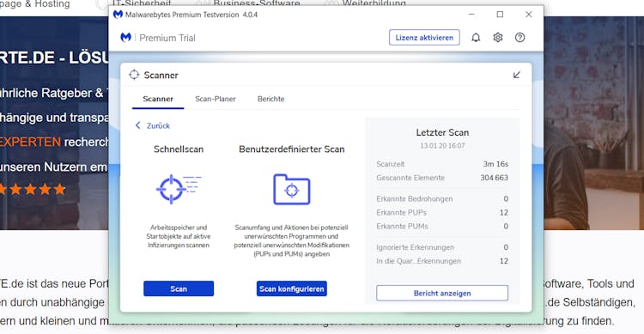This screenshot has width=644, height=334.
Task: Open settings gear icon
Action: (498, 38)
